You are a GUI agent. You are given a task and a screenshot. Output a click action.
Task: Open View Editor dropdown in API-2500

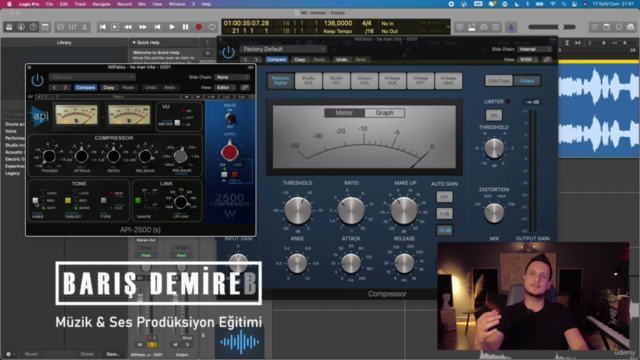(226, 87)
